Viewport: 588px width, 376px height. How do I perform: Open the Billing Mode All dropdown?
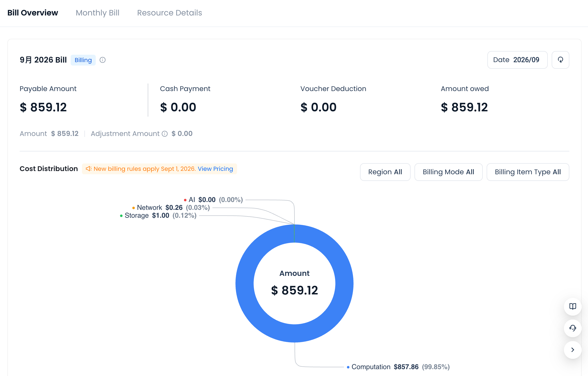coord(448,172)
